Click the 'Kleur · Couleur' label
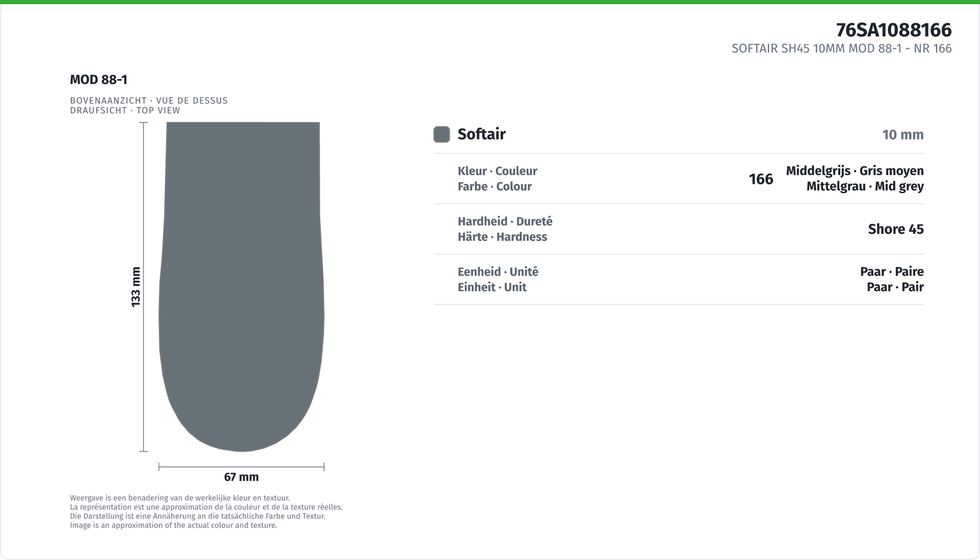The image size is (980, 560). (497, 171)
